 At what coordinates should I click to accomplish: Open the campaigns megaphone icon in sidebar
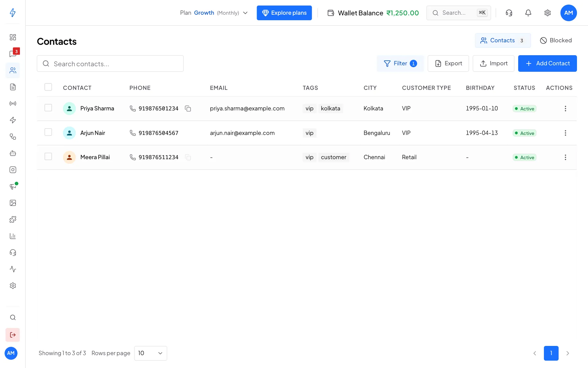13,186
